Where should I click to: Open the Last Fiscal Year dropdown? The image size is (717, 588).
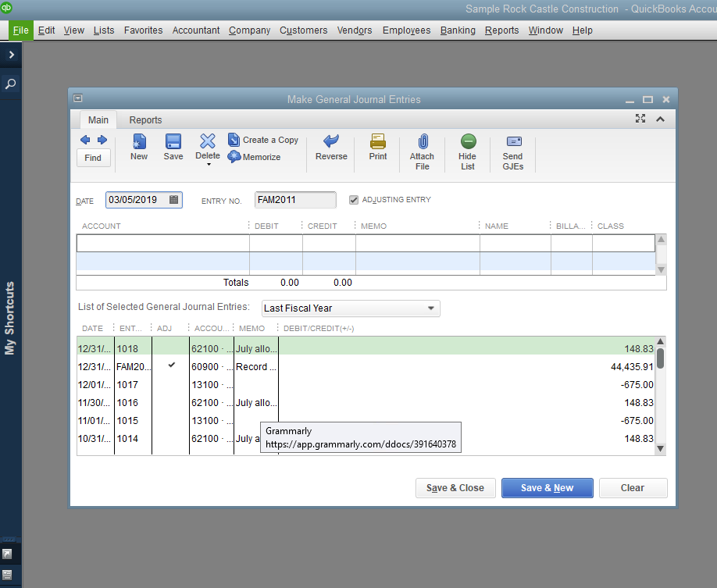[x=430, y=308]
